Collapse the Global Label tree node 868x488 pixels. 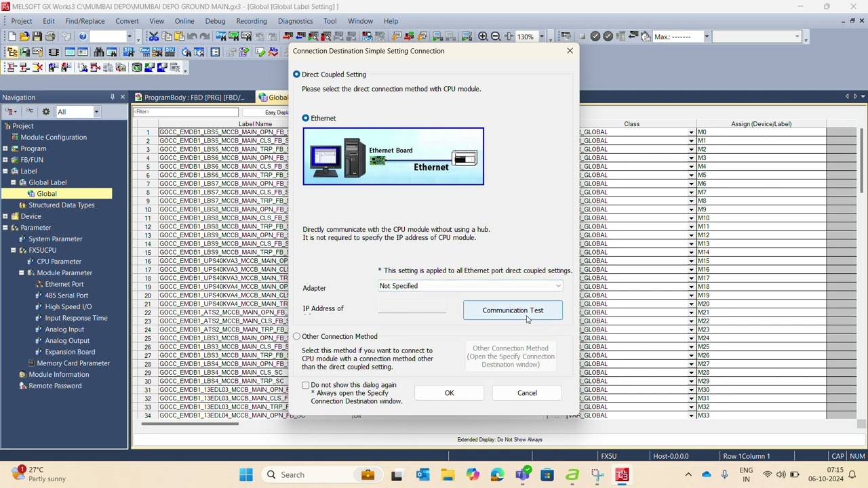point(13,182)
